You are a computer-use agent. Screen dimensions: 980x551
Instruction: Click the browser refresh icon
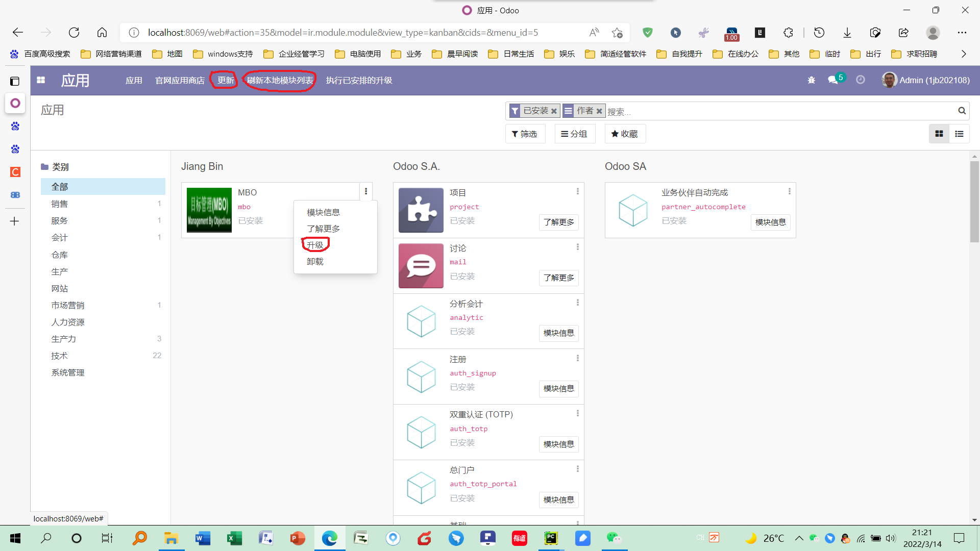tap(74, 33)
